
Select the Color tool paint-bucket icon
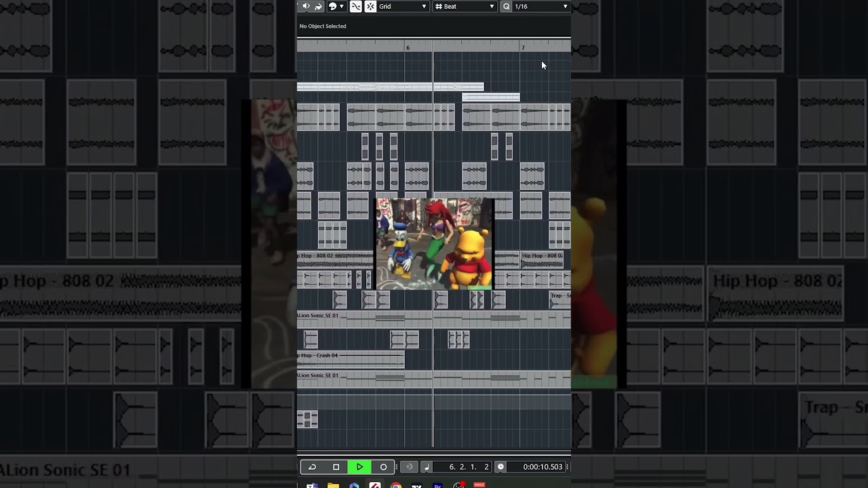[x=318, y=6]
